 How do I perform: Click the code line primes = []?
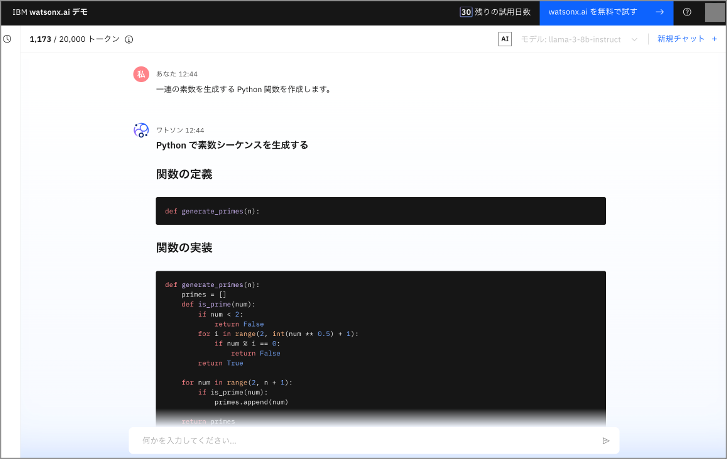click(x=204, y=294)
